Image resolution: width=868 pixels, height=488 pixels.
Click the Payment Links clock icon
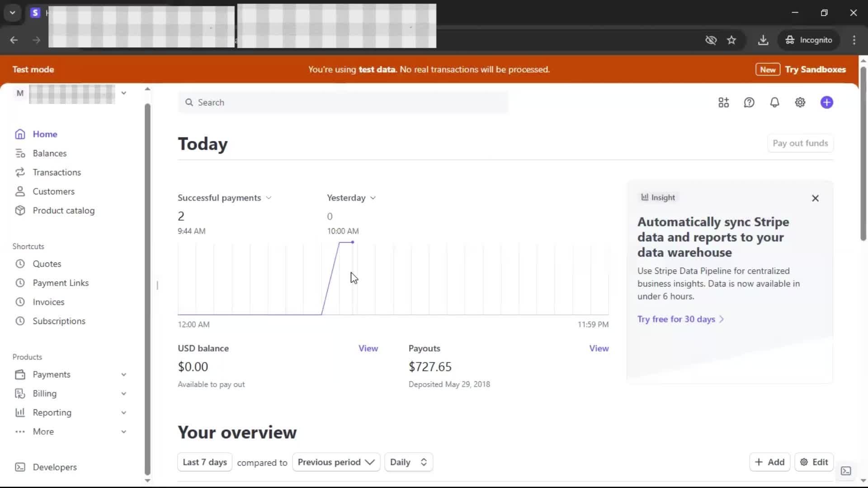20,283
